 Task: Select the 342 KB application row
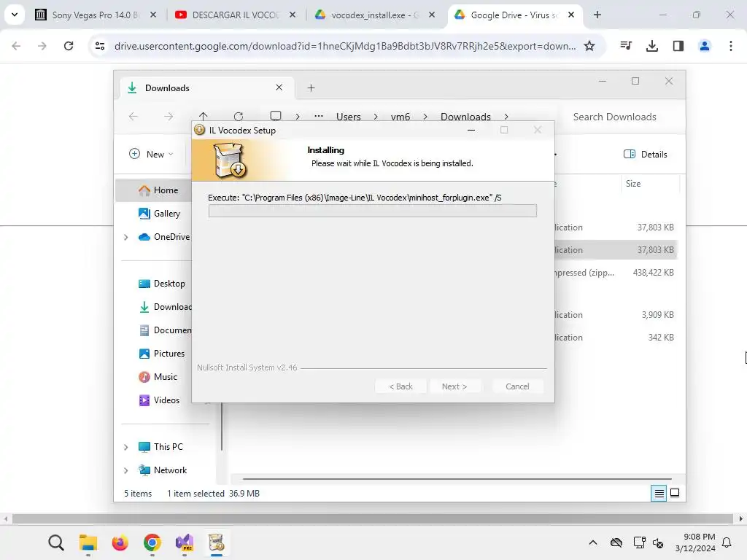coord(616,337)
